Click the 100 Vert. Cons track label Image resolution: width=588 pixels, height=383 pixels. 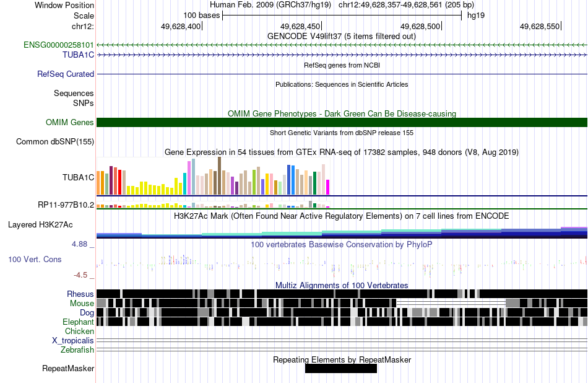[35, 260]
